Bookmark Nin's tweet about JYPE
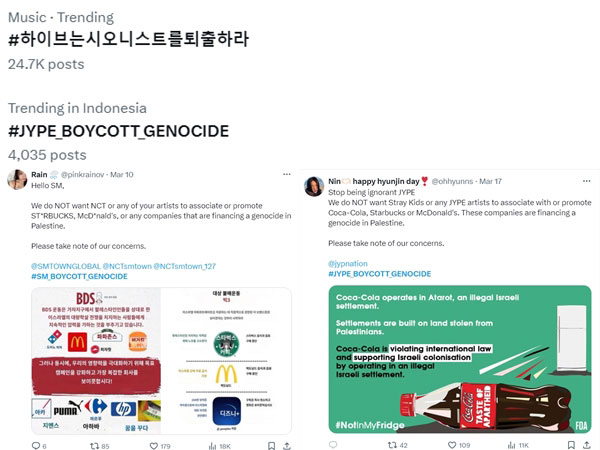 coord(571,445)
